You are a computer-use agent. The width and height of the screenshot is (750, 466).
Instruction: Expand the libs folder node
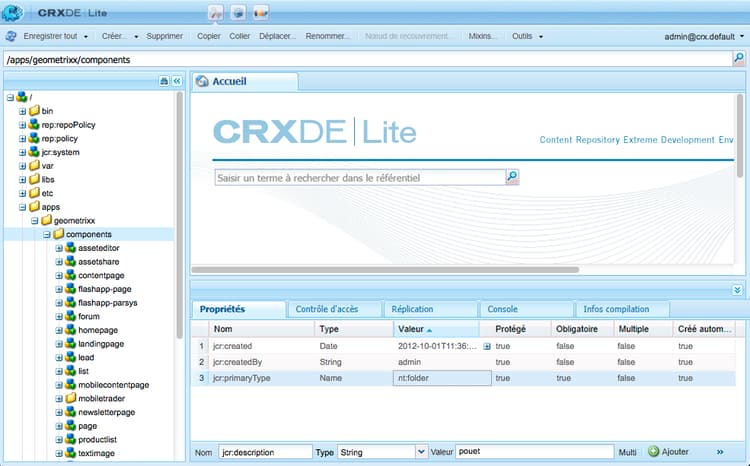[x=22, y=180]
